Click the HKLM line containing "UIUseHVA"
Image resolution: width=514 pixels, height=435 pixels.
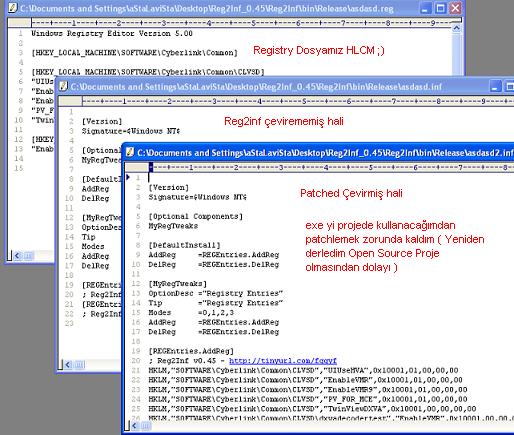[x=303, y=370]
